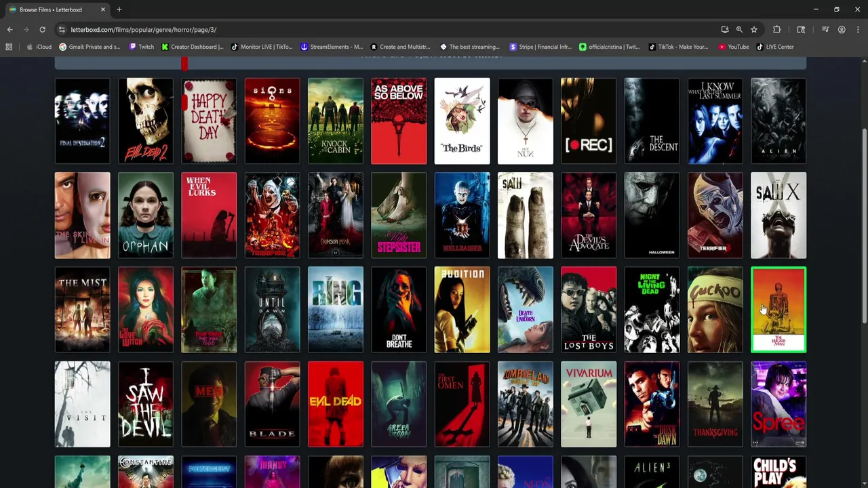
Task: Reload the Letterboxd page
Action: (42, 30)
